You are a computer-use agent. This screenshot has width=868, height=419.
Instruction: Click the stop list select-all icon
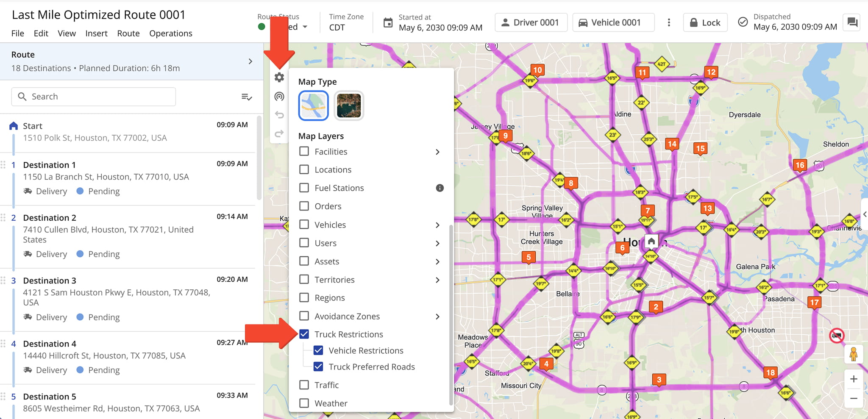247,97
